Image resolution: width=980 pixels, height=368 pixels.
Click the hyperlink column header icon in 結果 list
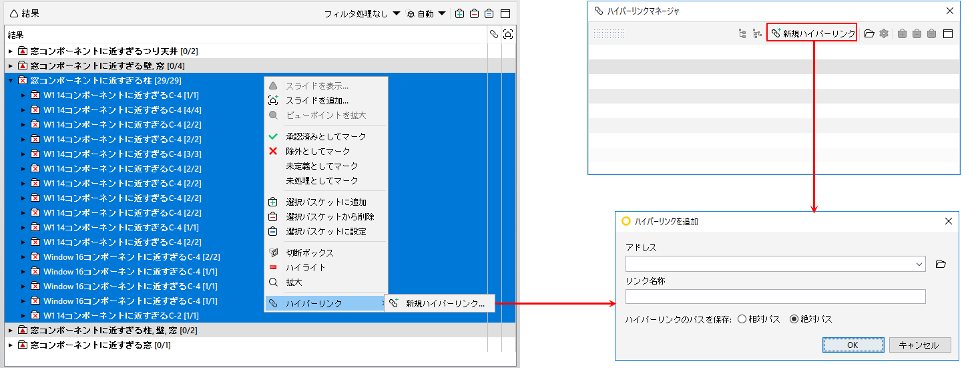point(494,34)
